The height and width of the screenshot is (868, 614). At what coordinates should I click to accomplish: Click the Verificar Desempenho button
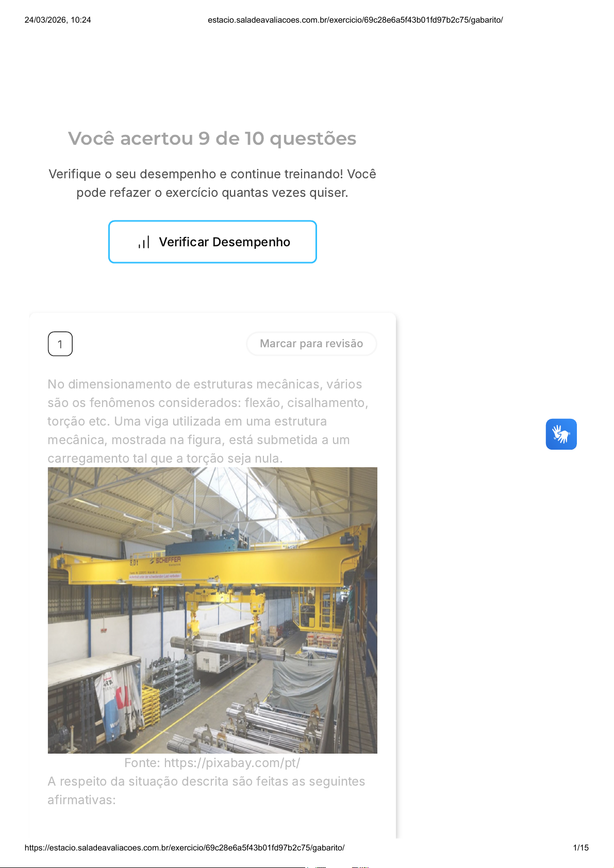tap(212, 242)
